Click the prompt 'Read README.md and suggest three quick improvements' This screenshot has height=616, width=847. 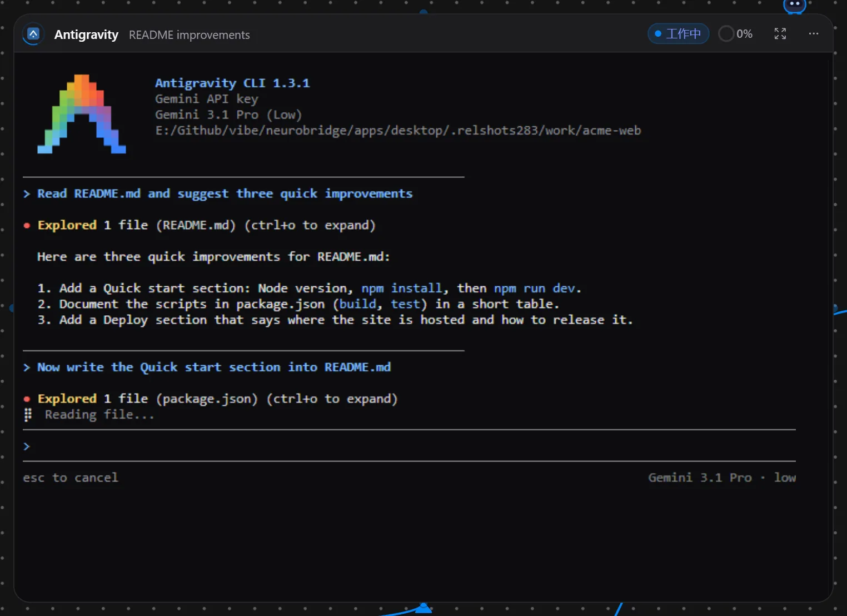pyautogui.click(x=225, y=193)
